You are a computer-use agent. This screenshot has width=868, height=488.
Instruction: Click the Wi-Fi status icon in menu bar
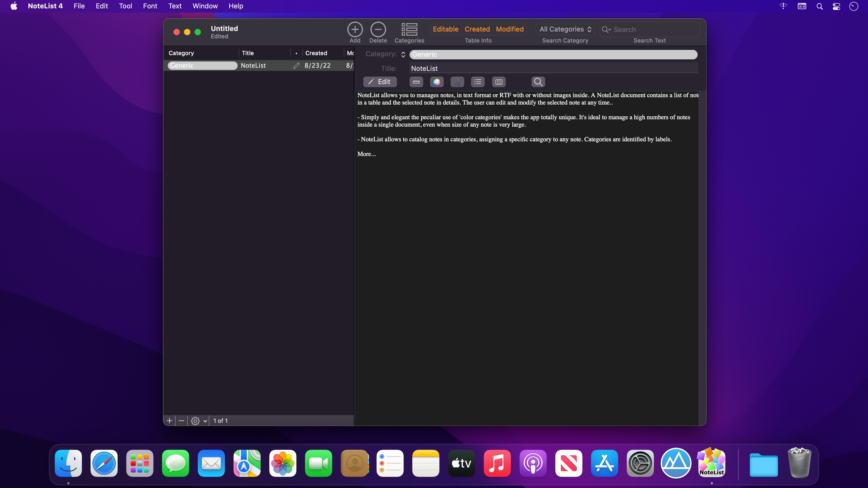coord(783,6)
